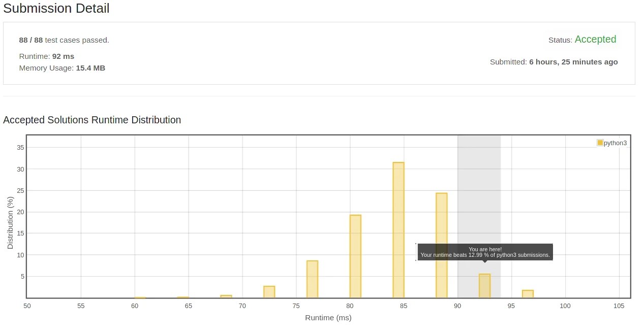
Task: Click the 'Runtime: 92 ms' text
Action: [x=47, y=56]
